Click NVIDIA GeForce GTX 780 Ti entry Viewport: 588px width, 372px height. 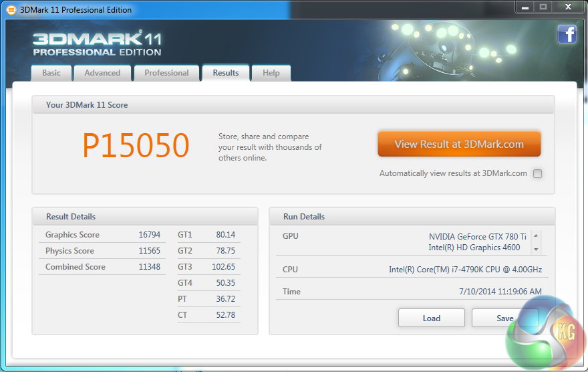pyautogui.click(x=477, y=236)
